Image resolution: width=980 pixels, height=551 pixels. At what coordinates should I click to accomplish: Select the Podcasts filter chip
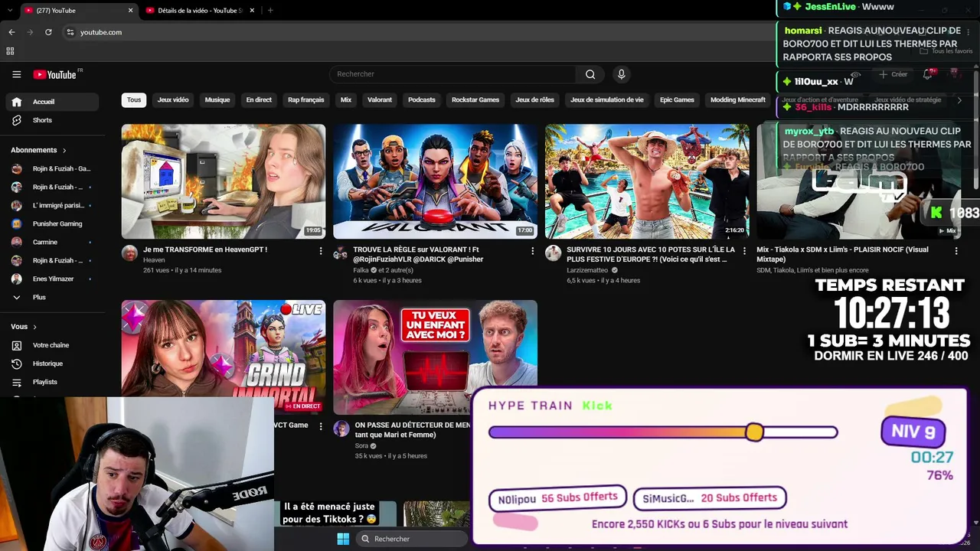(422, 100)
